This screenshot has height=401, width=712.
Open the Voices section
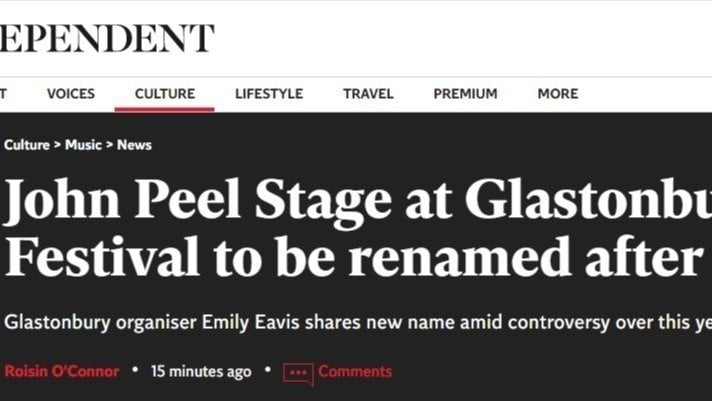point(71,94)
